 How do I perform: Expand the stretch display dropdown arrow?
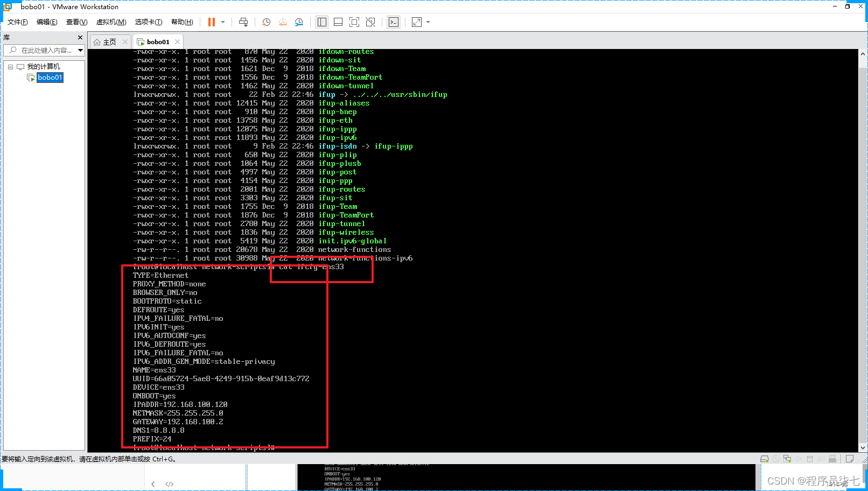(428, 22)
